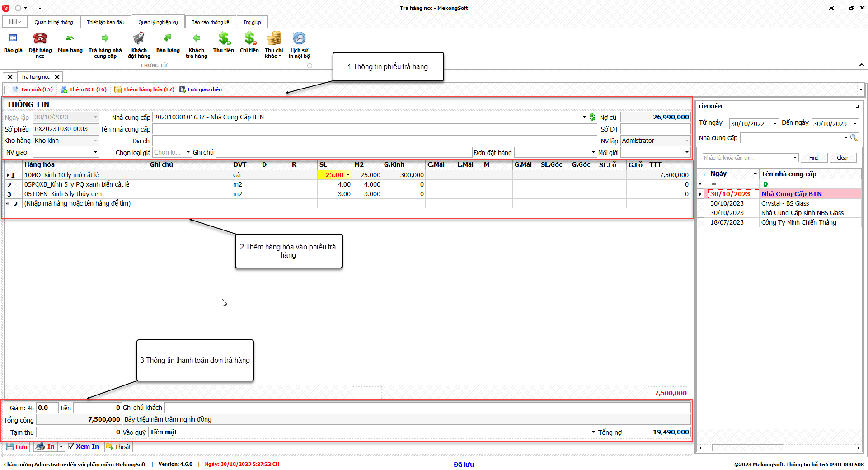
Task: Open the NV giao dropdown
Action: click(95, 152)
